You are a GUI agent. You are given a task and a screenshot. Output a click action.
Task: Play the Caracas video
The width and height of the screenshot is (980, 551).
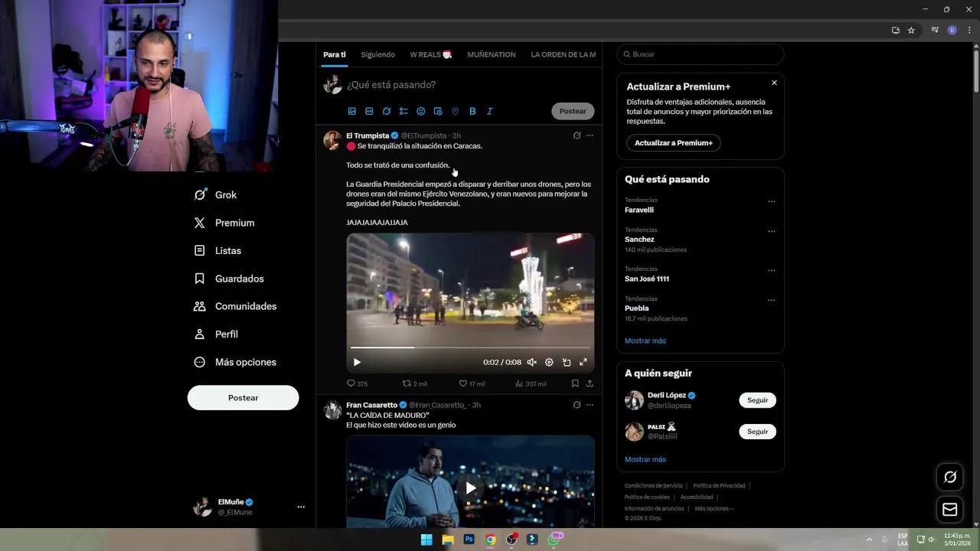pyautogui.click(x=357, y=362)
